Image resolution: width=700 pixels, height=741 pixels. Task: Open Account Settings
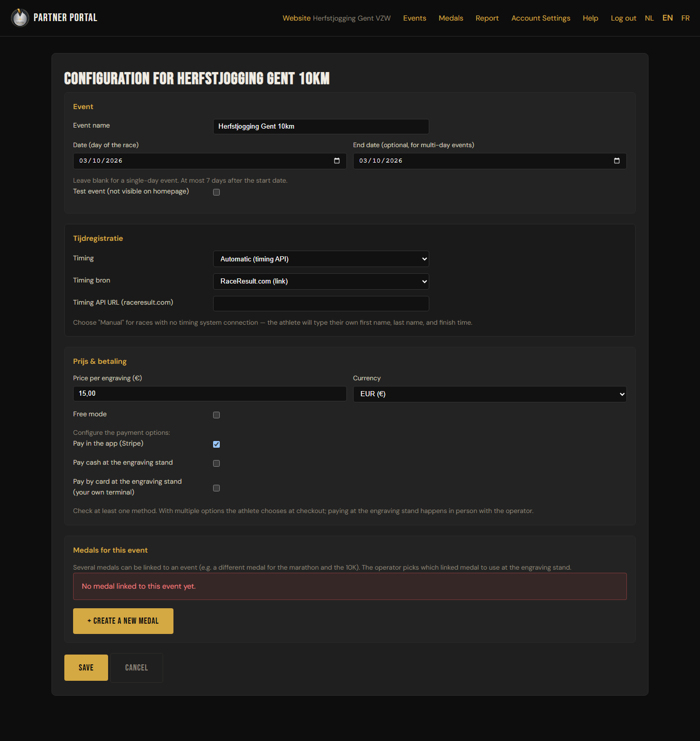541,18
